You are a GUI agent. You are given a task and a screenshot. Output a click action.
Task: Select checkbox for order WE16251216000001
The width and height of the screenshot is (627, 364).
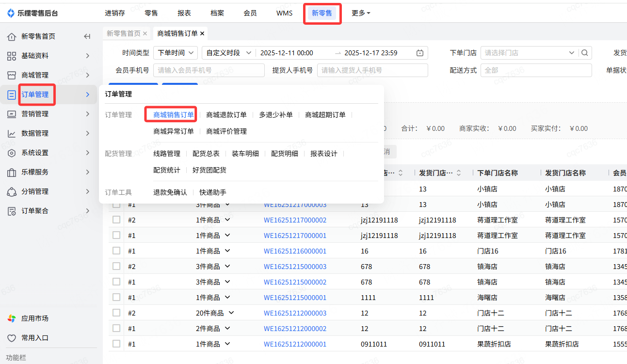coord(116,251)
